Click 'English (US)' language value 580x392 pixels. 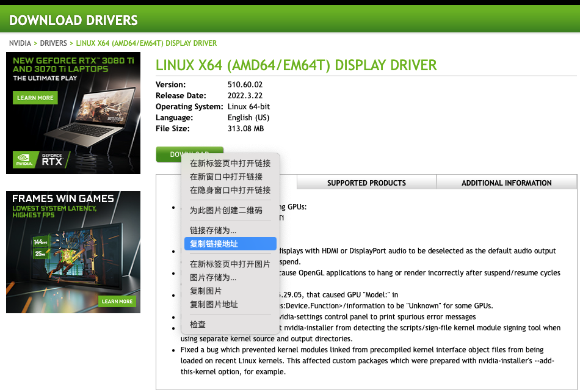[248, 118]
